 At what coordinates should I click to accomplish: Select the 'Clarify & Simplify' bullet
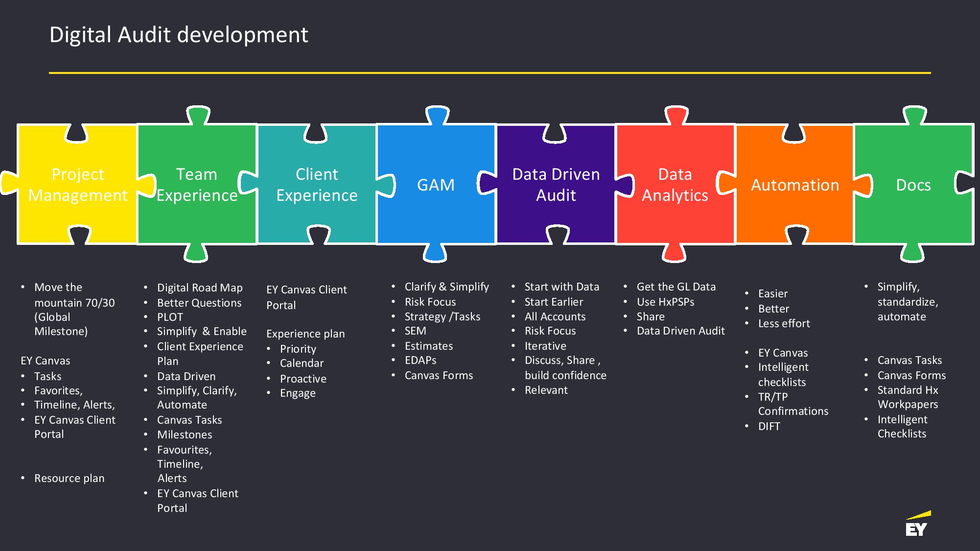click(446, 287)
